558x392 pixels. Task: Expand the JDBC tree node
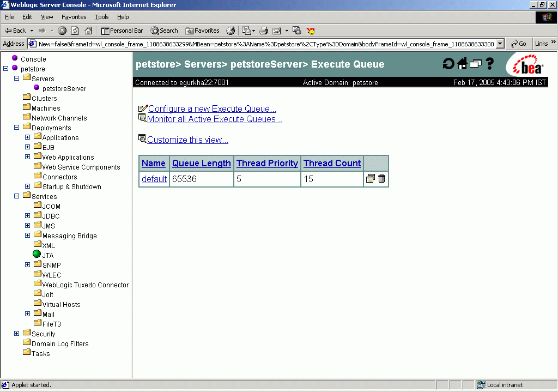click(27, 215)
